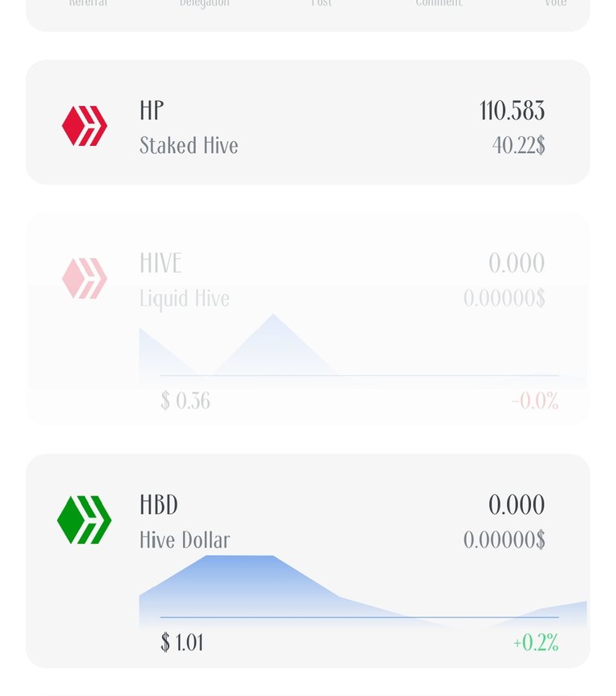Tap the 40.22$ staked value
616x696 pixels.
[x=518, y=145]
